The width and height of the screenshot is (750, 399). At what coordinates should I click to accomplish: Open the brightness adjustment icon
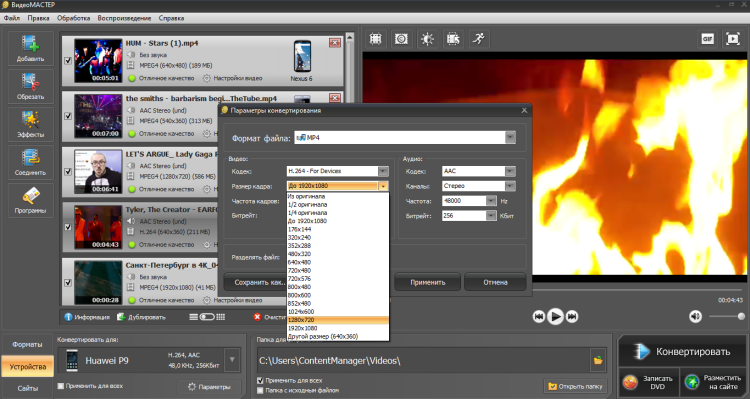pos(427,39)
